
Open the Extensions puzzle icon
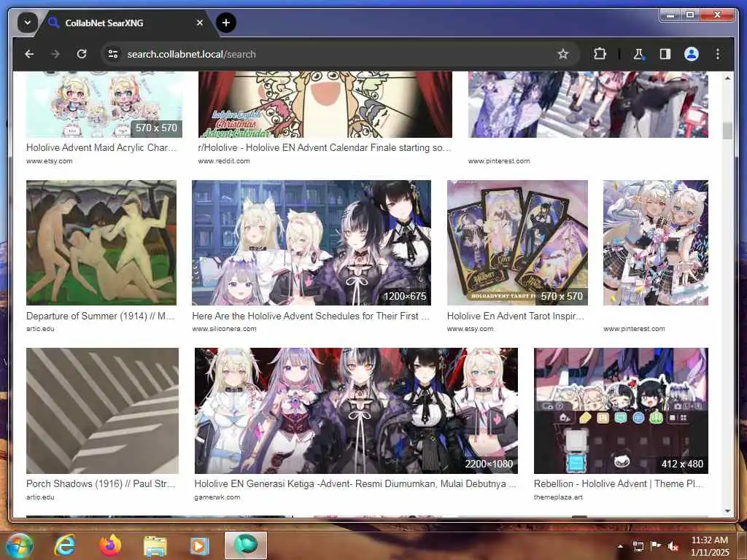tap(600, 54)
